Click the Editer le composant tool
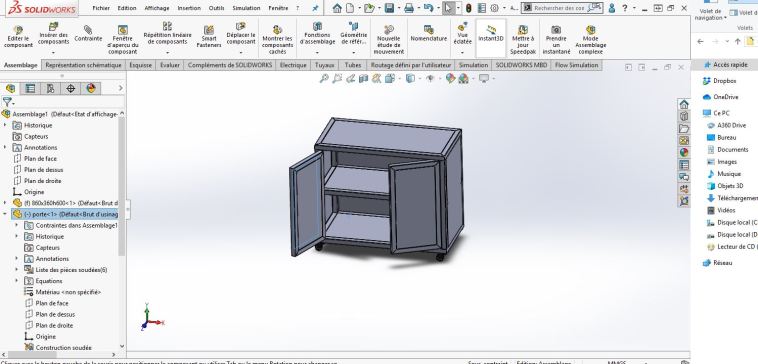The height and width of the screenshot is (364, 758). [18, 37]
